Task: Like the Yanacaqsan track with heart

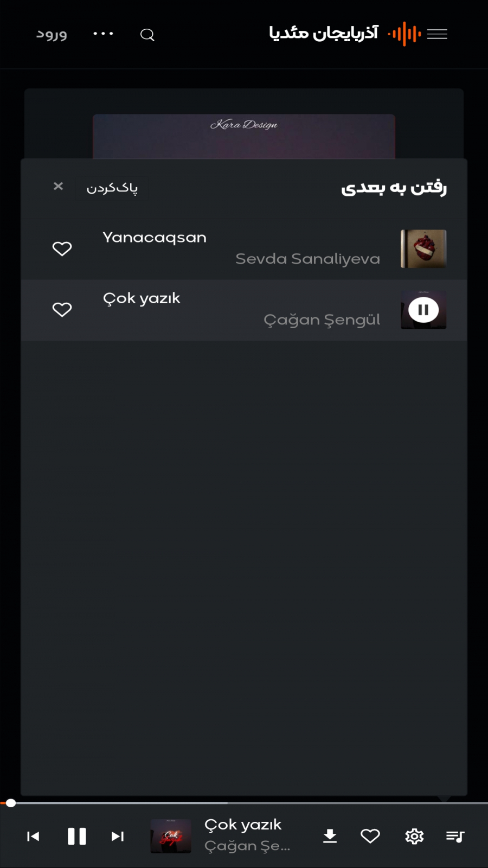Action: point(62,248)
